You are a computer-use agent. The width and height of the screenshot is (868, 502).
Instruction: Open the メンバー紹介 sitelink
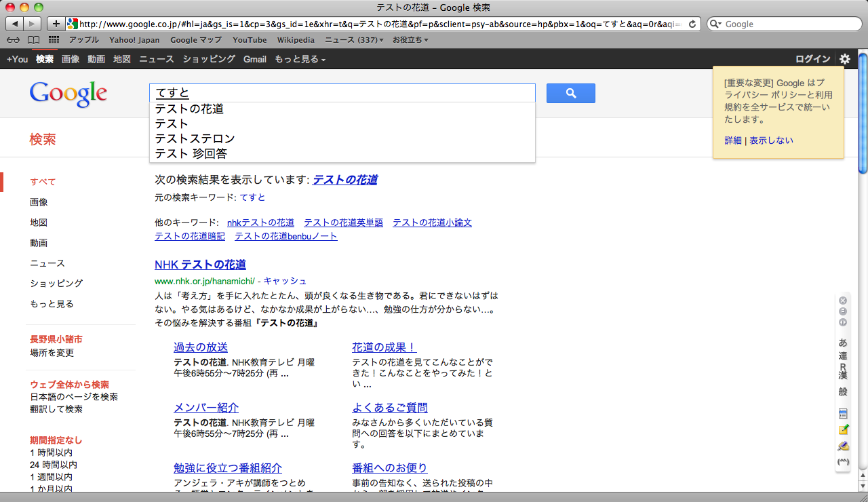click(206, 408)
